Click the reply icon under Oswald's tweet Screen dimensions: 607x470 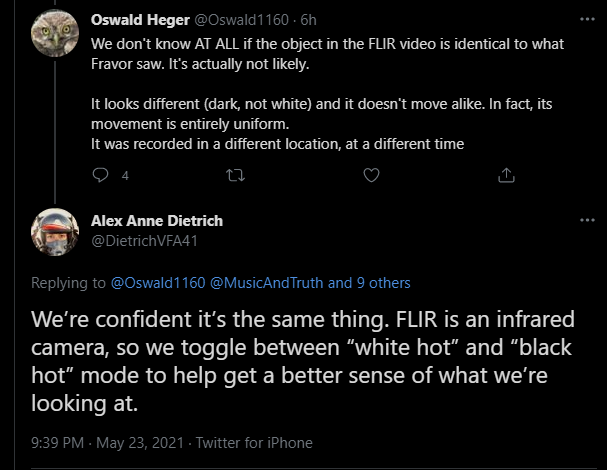(100, 175)
